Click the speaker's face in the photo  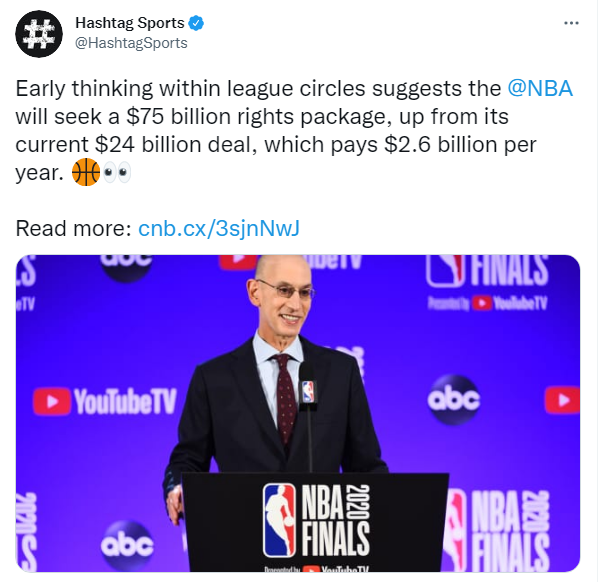284,296
